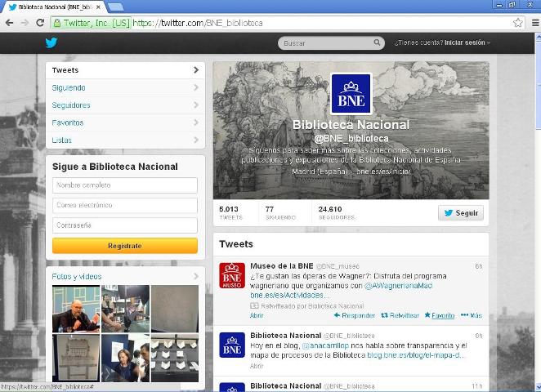Select Seguidores in sidebar menu
Screen dimensions: 541x392
(125, 105)
